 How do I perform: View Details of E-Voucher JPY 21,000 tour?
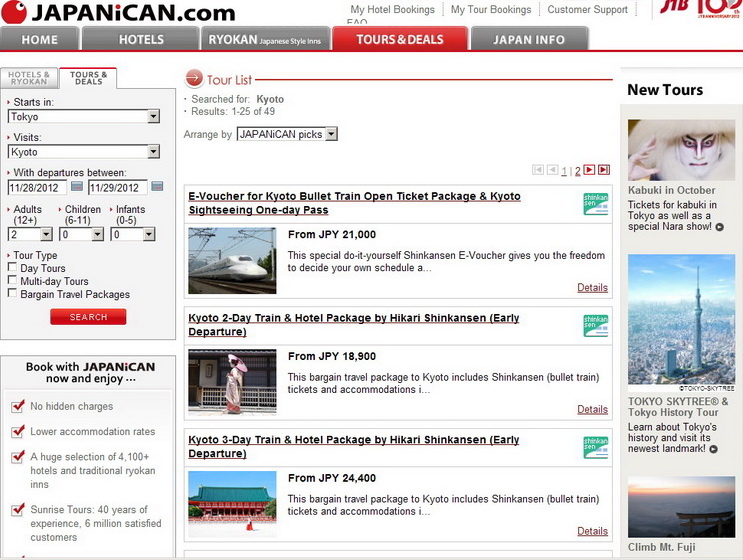coord(592,288)
